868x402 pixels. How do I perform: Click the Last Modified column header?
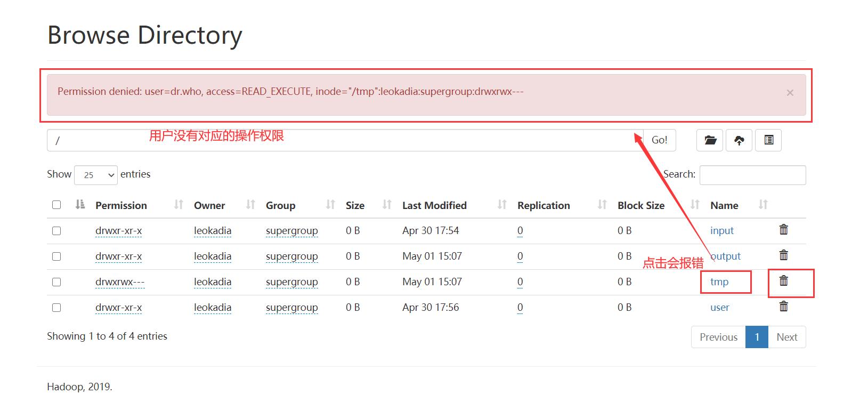click(434, 205)
